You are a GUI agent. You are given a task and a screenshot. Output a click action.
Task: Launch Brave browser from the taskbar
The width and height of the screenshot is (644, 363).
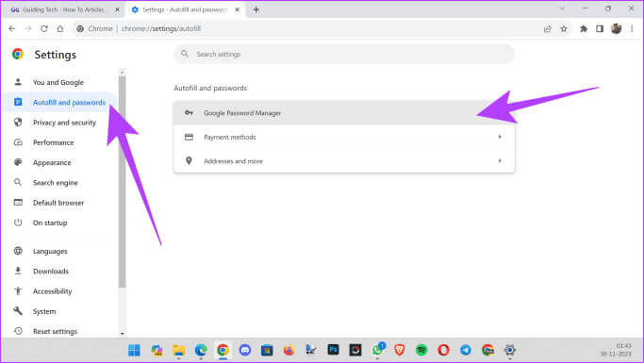399,350
